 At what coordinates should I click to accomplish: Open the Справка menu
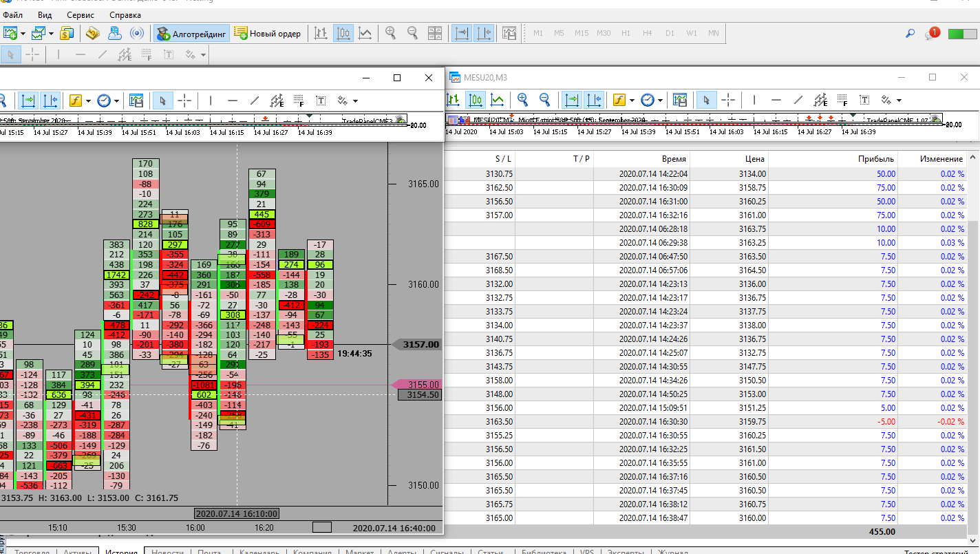(x=125, y=14)
